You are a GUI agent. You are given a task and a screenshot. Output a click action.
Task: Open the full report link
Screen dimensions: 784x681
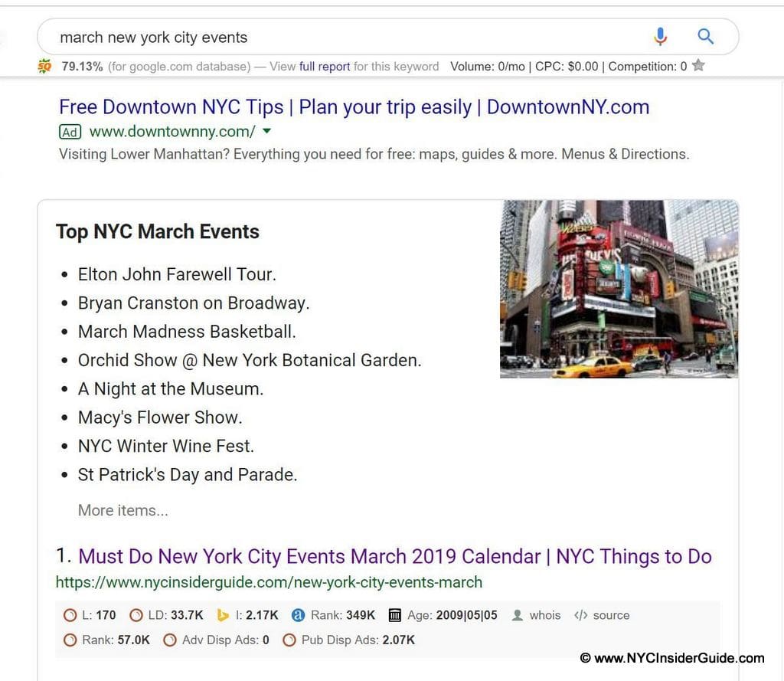coord(325,67)
